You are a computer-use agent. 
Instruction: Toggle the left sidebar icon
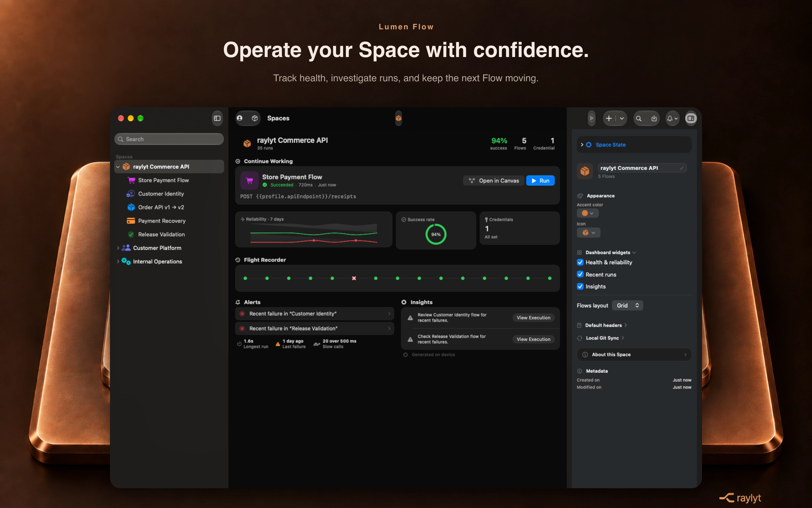pyautogui.click(x=217, y=118)
